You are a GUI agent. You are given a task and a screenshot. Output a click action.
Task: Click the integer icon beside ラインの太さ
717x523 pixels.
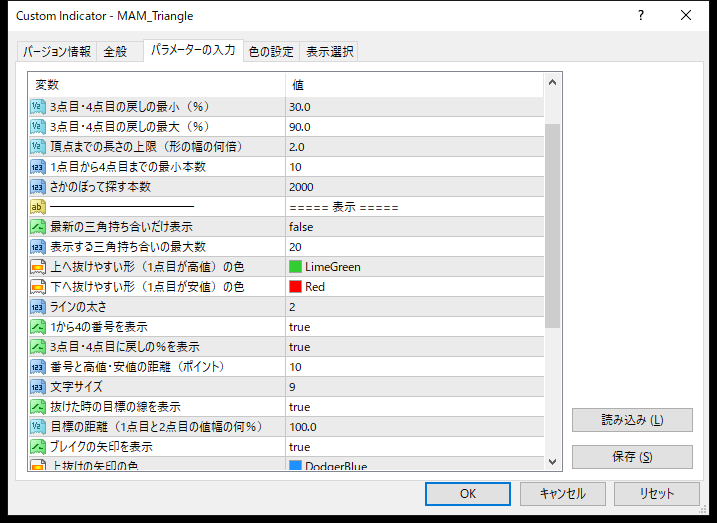click(x=38, y=307)
